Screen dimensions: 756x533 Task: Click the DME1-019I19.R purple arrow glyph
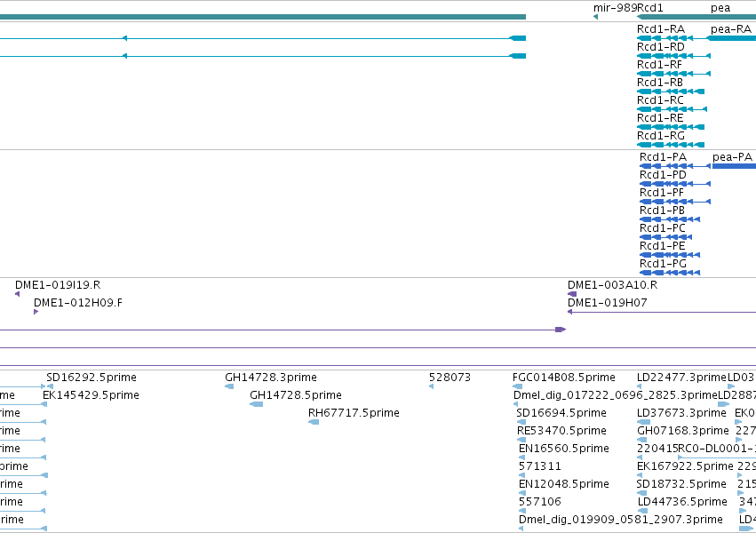point(18,294)
